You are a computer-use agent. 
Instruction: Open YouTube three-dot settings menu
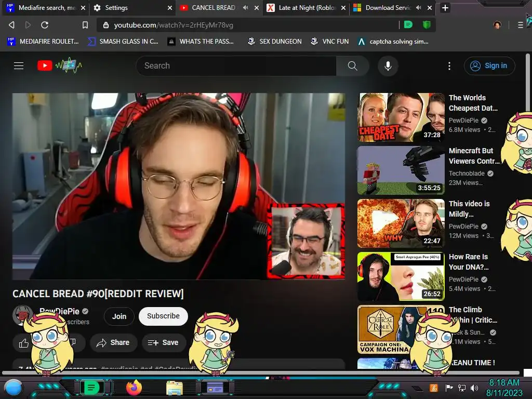point(449,66)
